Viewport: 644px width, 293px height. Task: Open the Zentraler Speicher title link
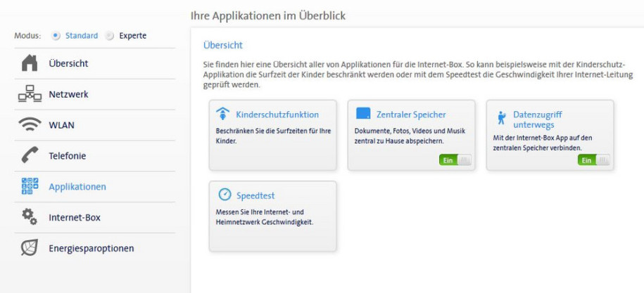tap(411, 115)
